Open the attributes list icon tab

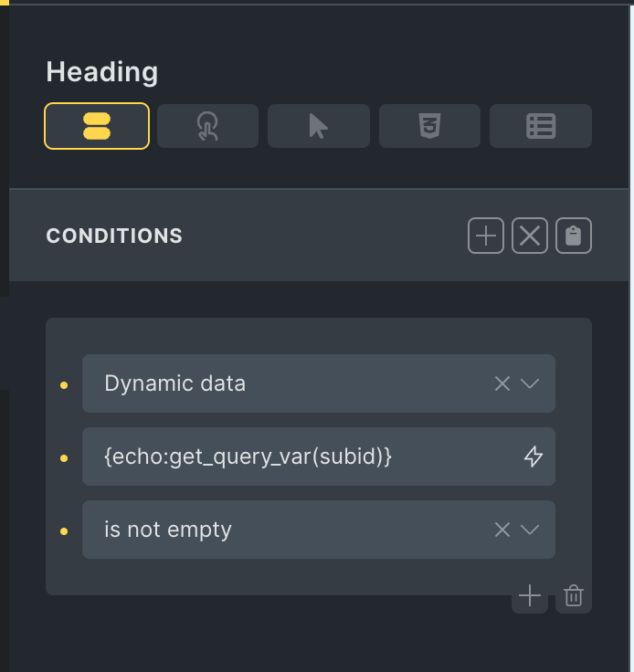coord(540,126)
